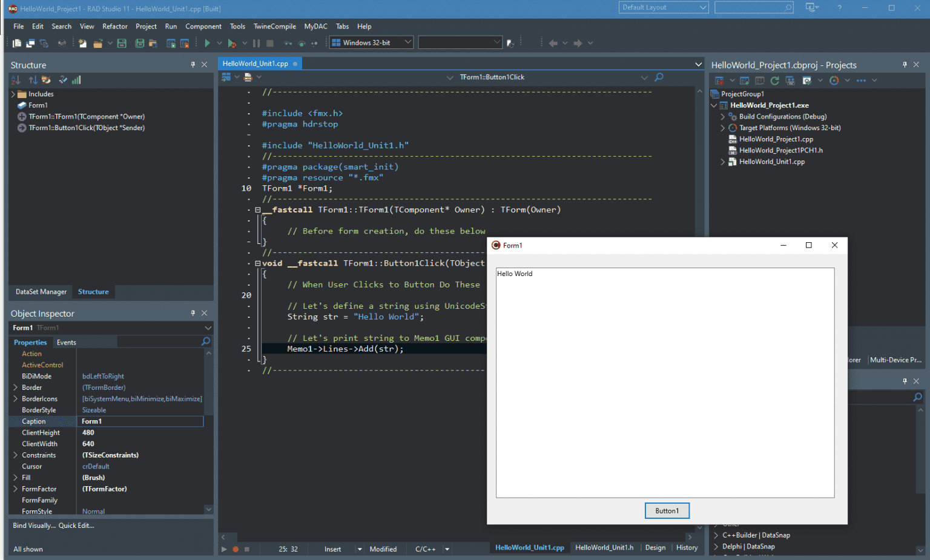
Task: Click the search magnifier in Object Inspector
Action: tap(206, 341)
